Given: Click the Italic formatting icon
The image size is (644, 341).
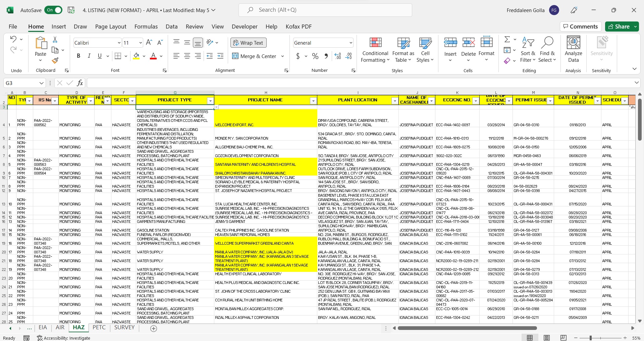Looking at the screenshot, I should (89, 56).
